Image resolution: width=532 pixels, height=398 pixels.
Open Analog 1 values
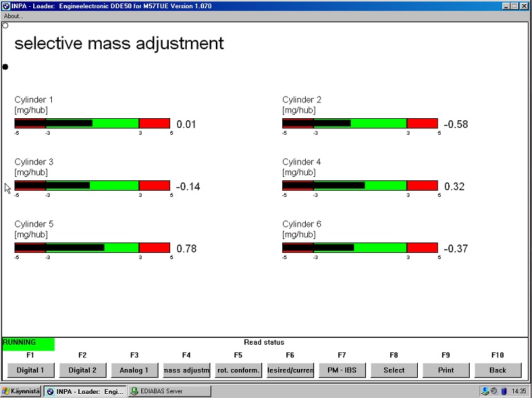pos(134,370)
